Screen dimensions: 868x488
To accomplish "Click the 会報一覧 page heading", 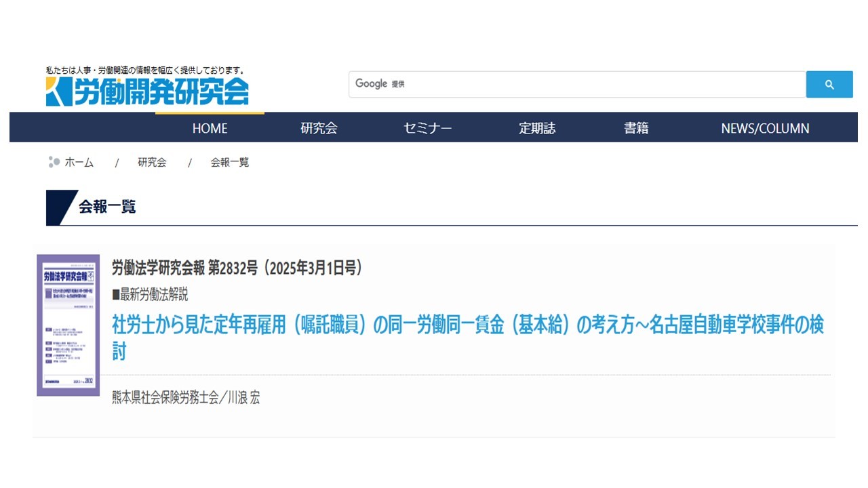I will 107,207.
